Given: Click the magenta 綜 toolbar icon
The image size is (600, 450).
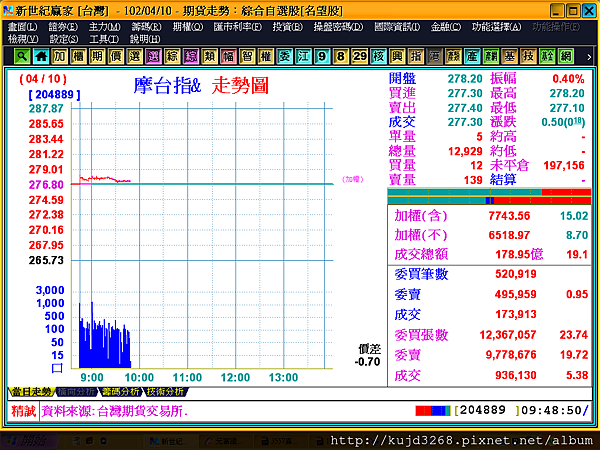Looking at the screenshot, I should coord(191,57).
